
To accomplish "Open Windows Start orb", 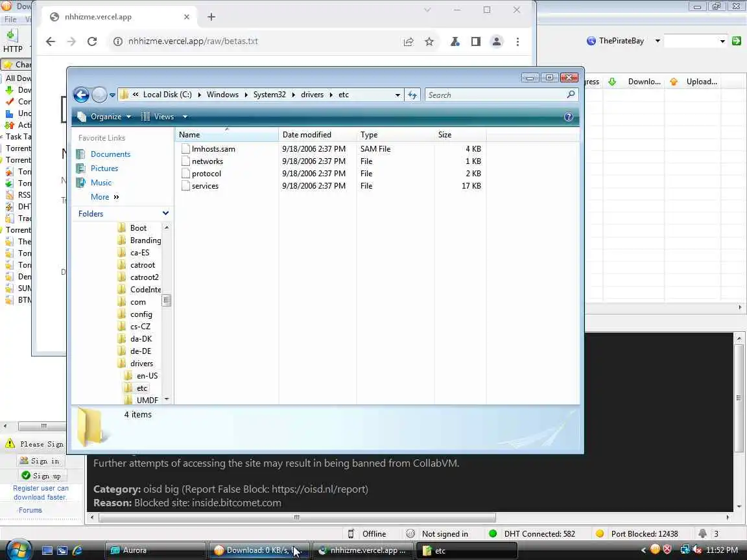I will pos(19,550).
